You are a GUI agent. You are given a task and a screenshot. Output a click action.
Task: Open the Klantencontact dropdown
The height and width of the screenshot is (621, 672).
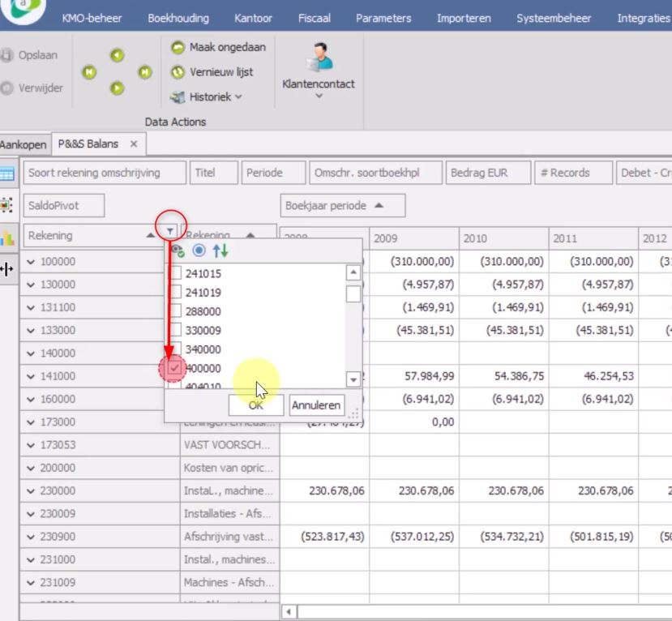pyautogui.click(x=319, y=71)
